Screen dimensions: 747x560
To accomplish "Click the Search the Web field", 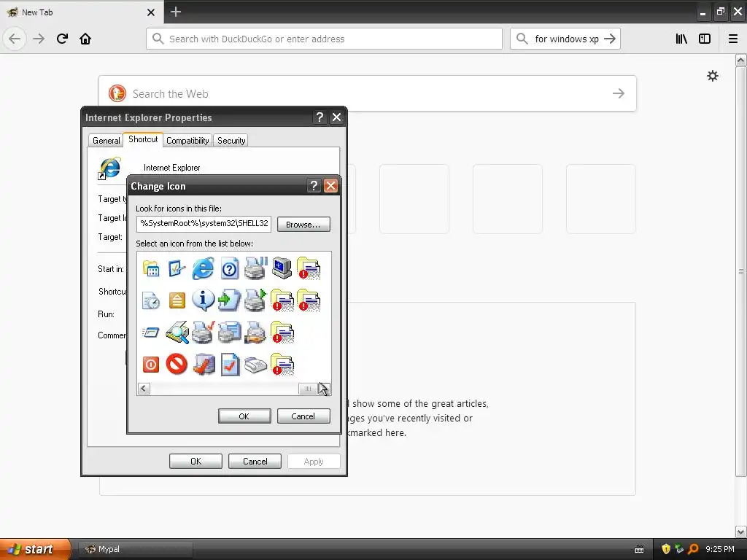I will coord(368,93).
